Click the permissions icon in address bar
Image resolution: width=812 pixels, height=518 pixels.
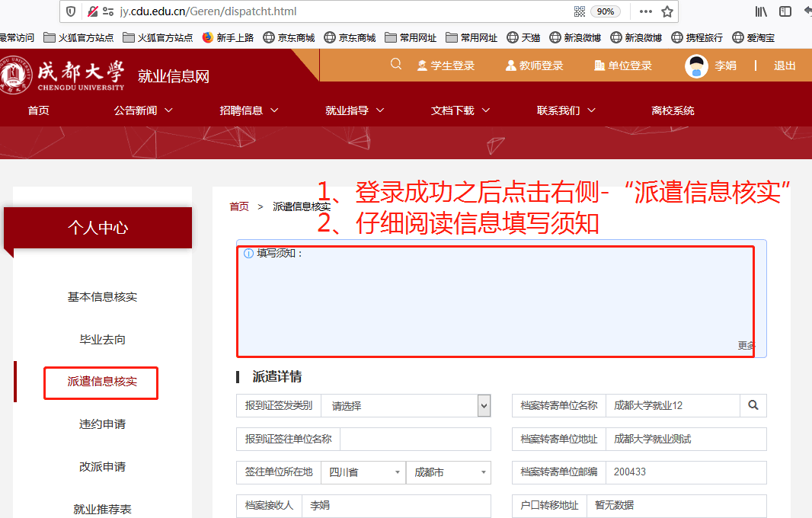pos(108,11)
